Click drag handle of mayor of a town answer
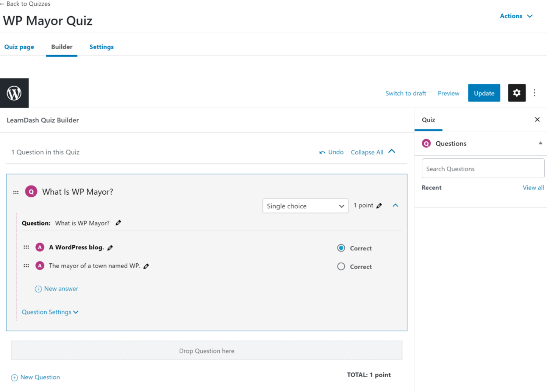This screenshot has height=392, width=547. pyautogui.click(x=26, y=266)
